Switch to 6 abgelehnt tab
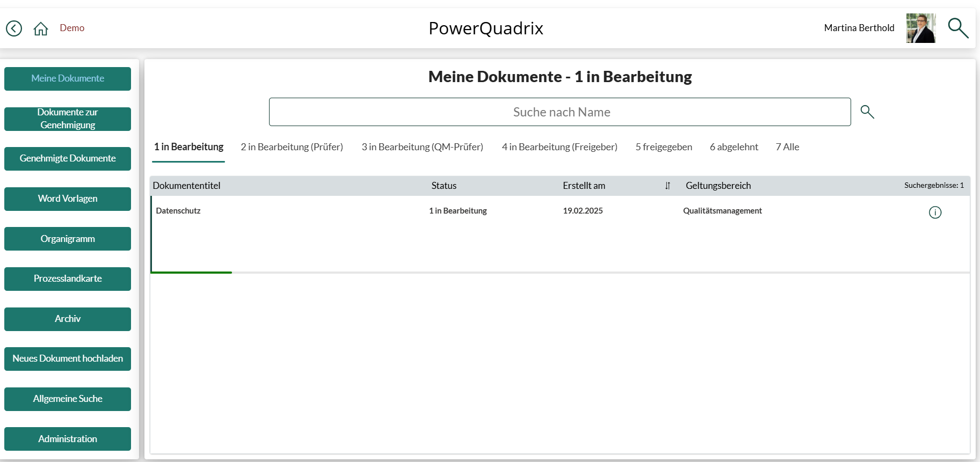 coord(734,147)
